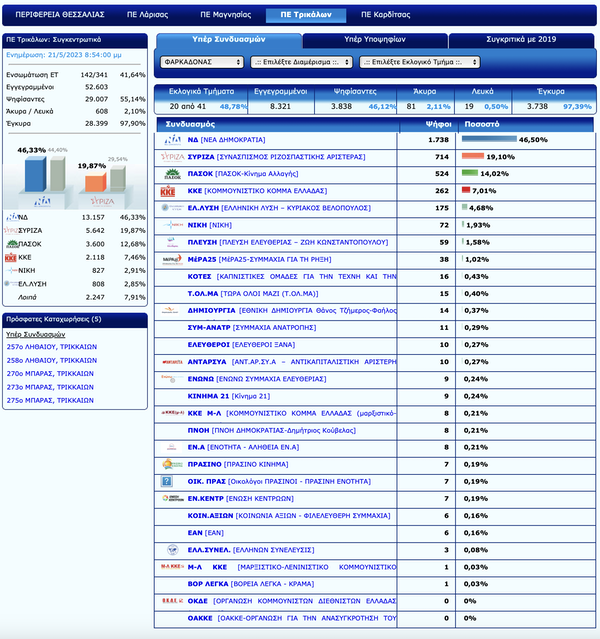Click ΣΥΡΙΖΑ party name in results table
This screenshot has height=639, width=600.
pos(276,157)
